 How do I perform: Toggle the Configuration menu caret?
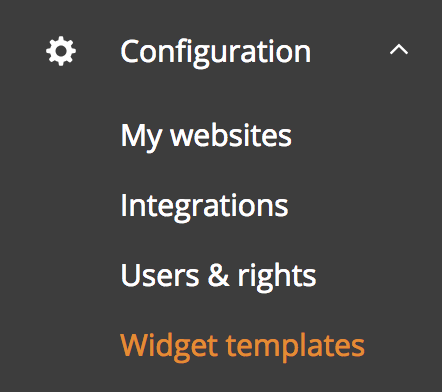[399, 50]
